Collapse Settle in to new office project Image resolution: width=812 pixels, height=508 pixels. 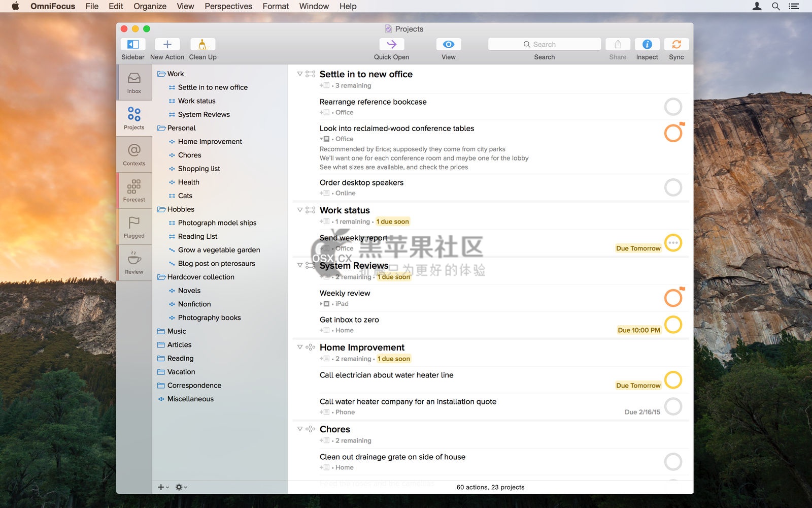coord(300,74)
